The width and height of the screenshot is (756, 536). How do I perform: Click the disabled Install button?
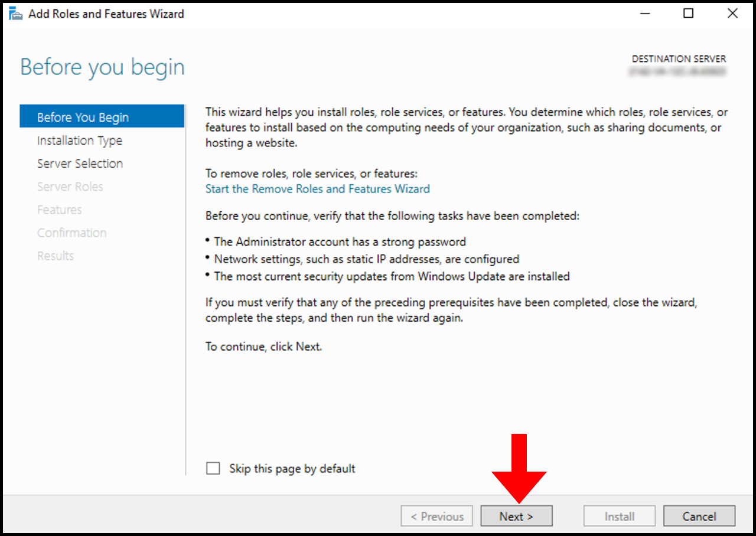tap(619, 515)
